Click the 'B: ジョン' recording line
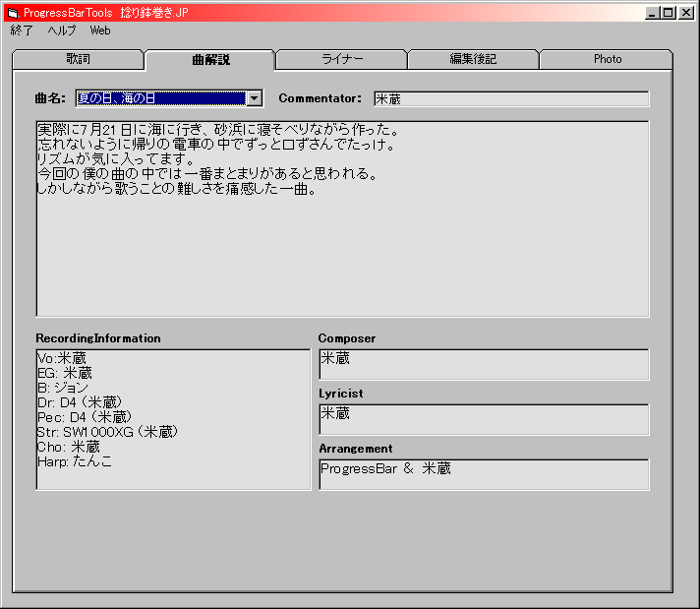Viewport: 700px width, 609px height. click(63, 388)
